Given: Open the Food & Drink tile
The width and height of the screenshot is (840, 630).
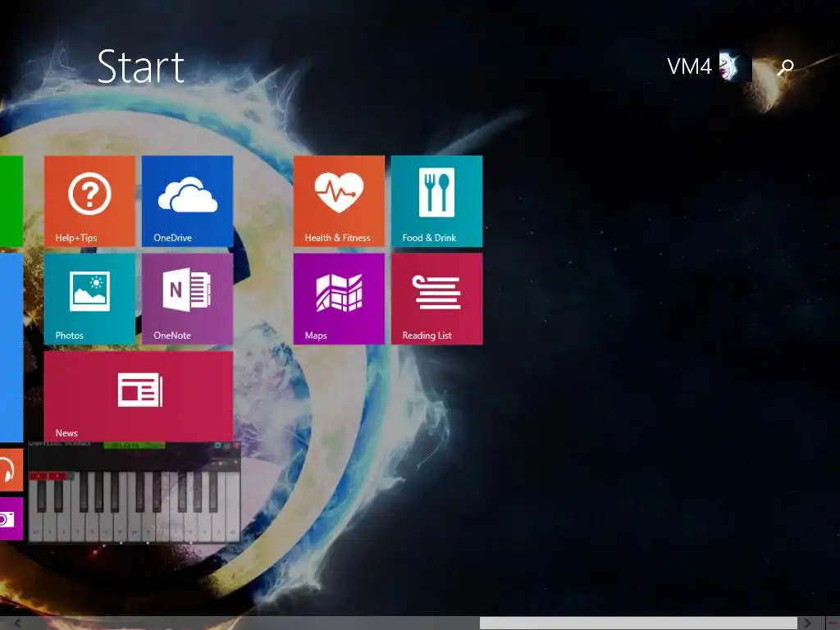Looking at the screenshot, I should click(436, 201).
